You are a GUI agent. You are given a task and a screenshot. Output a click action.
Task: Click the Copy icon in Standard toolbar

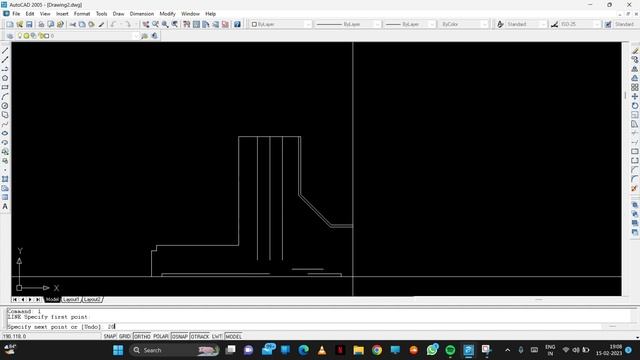pos(82,24)
